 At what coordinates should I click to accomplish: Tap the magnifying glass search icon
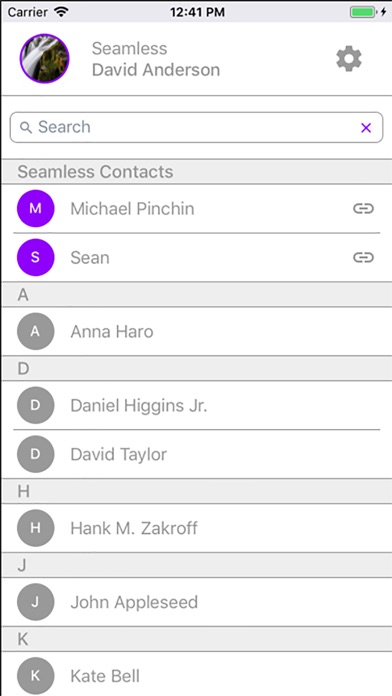pyautogui.click(x=26, y=128)
